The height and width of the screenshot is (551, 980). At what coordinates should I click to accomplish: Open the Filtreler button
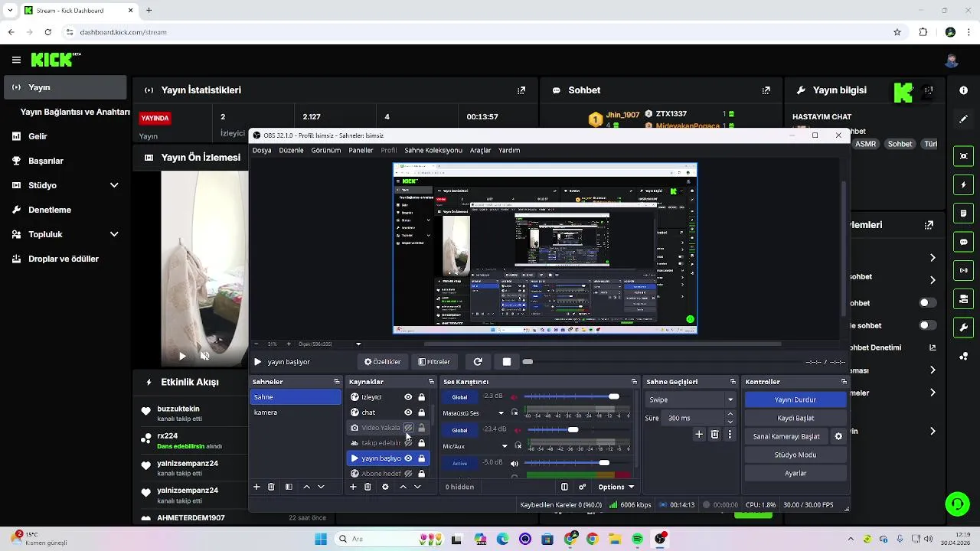434,362
